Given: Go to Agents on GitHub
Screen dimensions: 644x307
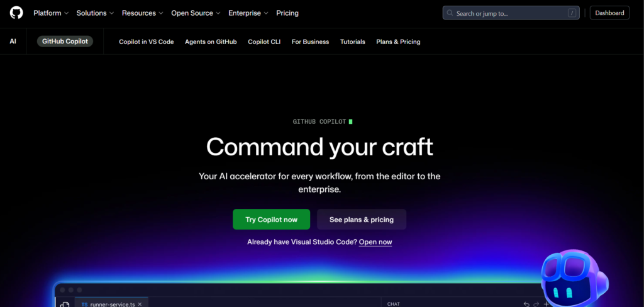Looking at the screenshot, I should [211, 42].
